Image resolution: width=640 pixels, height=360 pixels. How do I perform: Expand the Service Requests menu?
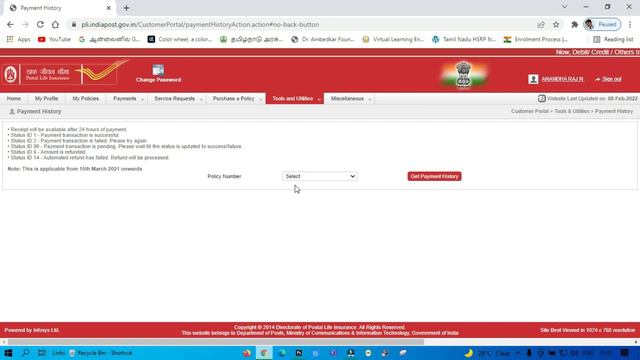point(178,99)
